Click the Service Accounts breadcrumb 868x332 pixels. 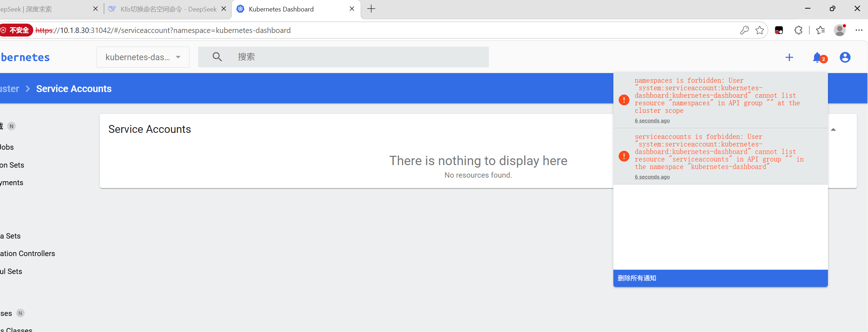click(x=74, y=89)
